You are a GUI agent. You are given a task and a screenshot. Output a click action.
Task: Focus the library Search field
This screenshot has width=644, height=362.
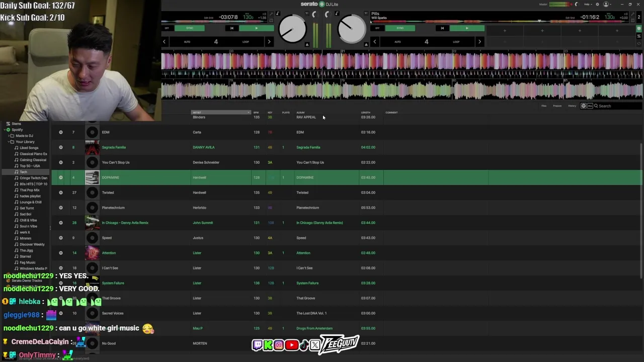619,106
